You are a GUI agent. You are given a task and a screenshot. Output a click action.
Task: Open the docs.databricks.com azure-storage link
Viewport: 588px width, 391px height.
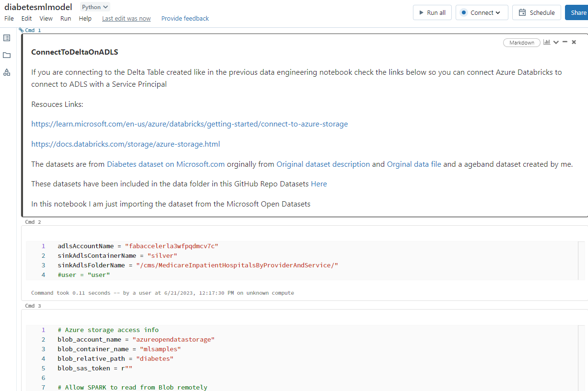pos(126,144)
